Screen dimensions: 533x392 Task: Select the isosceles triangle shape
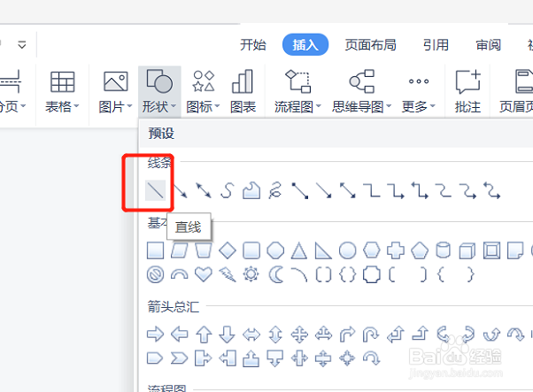[x=299, y=250]
